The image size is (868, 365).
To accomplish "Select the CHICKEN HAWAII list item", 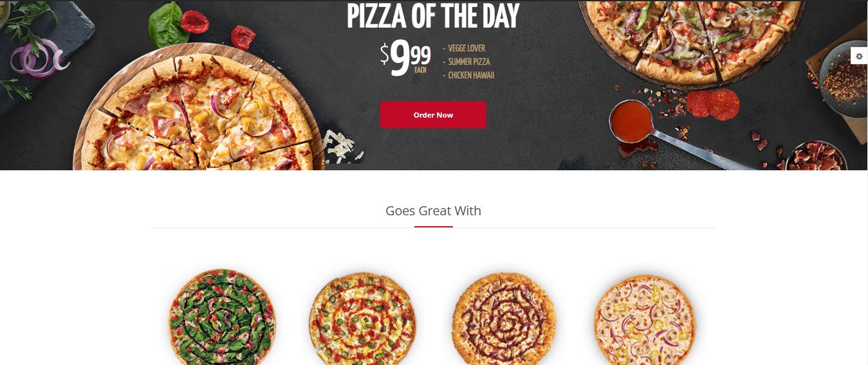I will pyautogui.click(x=468, y=75).
